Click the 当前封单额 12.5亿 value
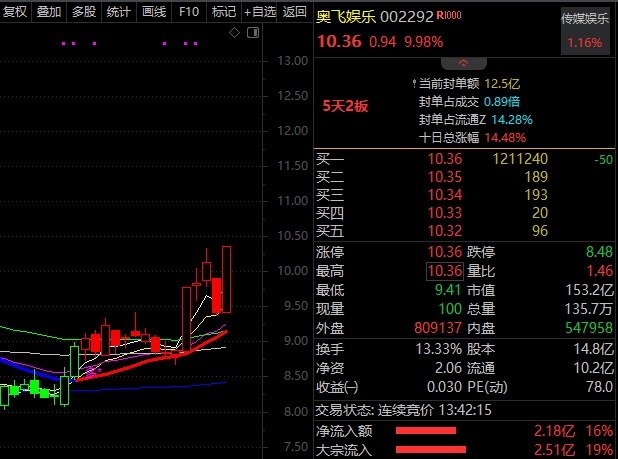The width and height of the screenshot is (618, 459). pyautogui.click(x=502, y=84)
